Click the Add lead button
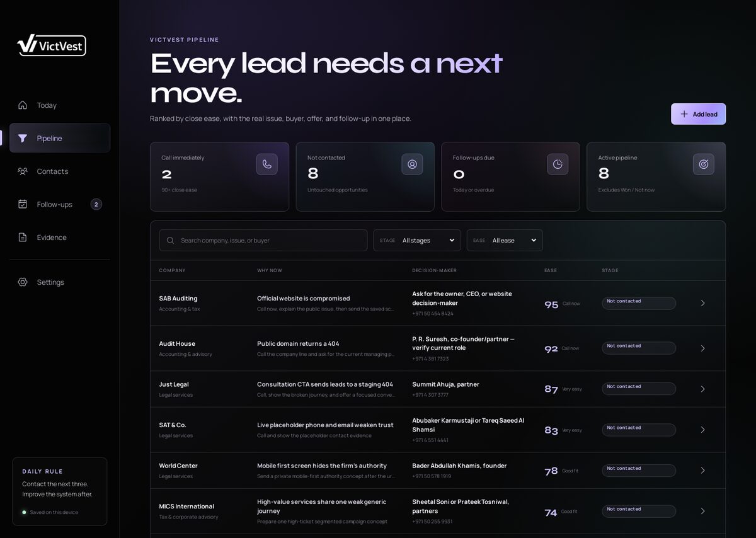This screenshot has width=756, height=538. point(698,114)
